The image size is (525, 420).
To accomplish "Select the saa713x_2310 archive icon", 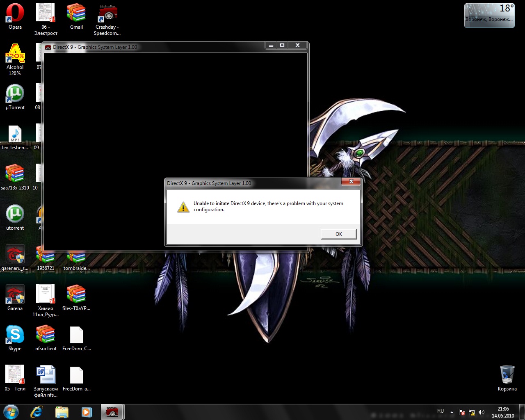I will pyautogui.click(x=15, y=177).
